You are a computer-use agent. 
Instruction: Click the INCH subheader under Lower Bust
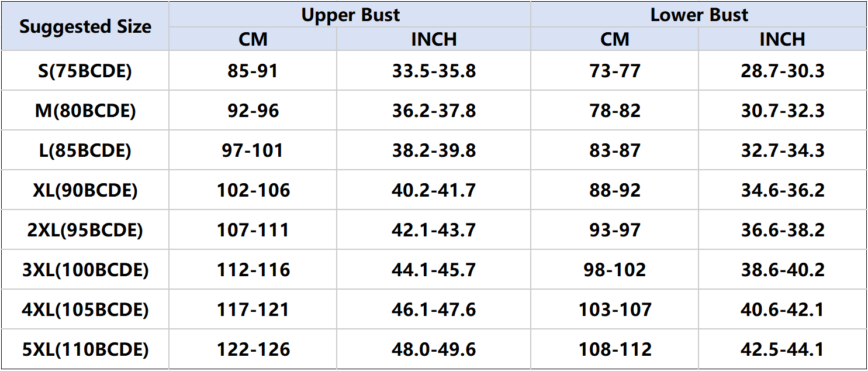coord(782,39)
